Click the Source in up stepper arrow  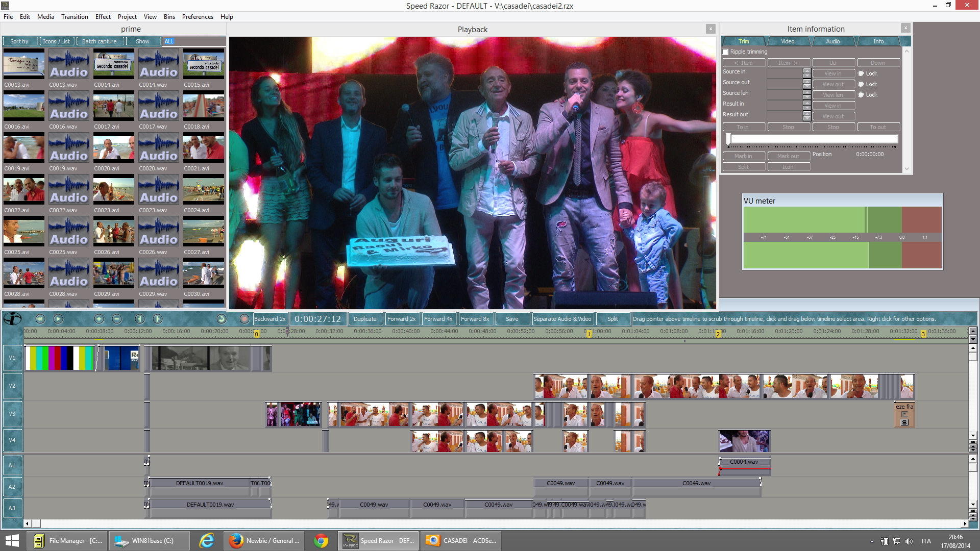(x=807, y=70)
